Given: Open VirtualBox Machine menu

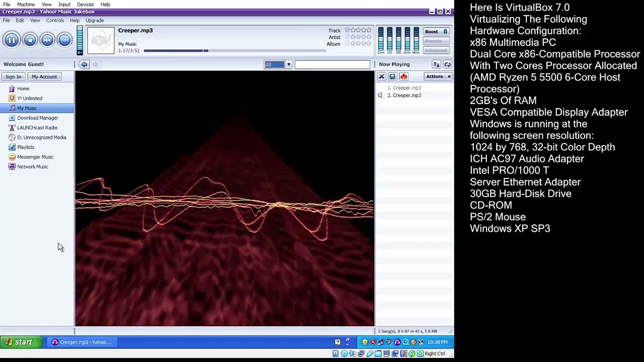Looking at the screenshot, I should pyautogui.click(x=26, y=5).
